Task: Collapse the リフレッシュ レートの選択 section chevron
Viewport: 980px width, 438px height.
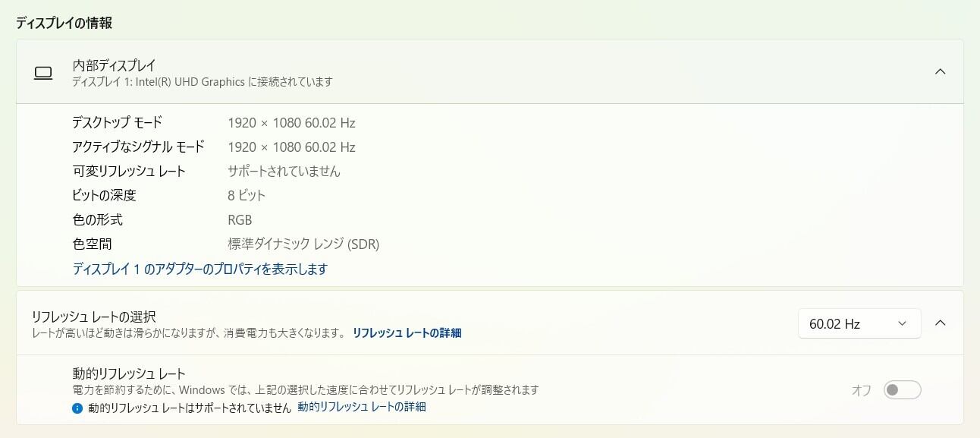Action: click(x=940, y=323)
